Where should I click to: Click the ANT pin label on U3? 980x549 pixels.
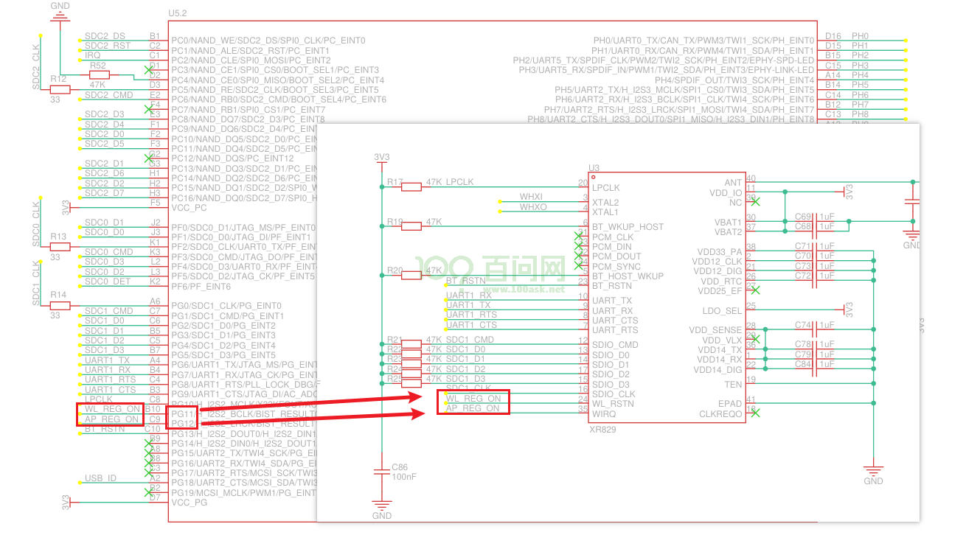733,183
